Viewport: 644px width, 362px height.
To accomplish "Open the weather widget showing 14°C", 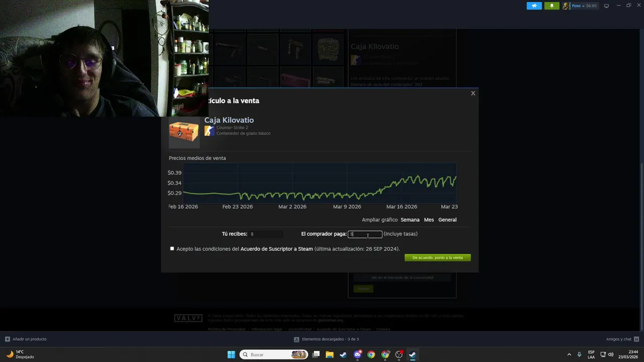I will (x=20, y=354).
